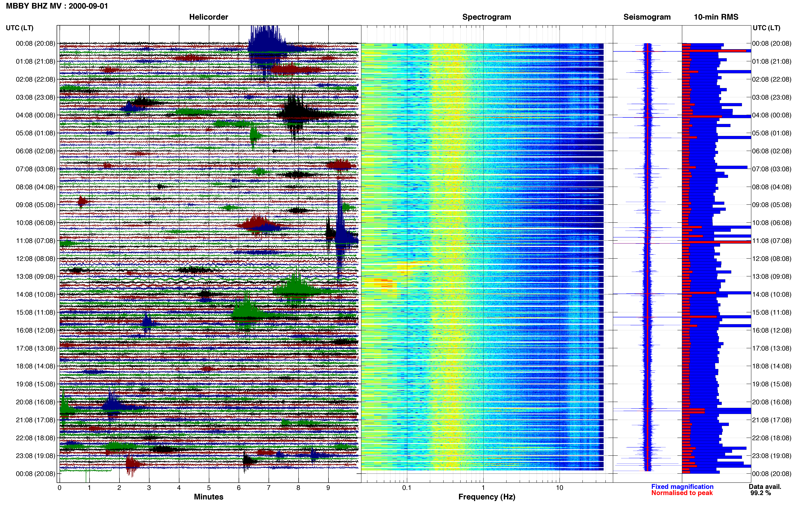Click frequency tick label '0.1'

click(407, 487)
